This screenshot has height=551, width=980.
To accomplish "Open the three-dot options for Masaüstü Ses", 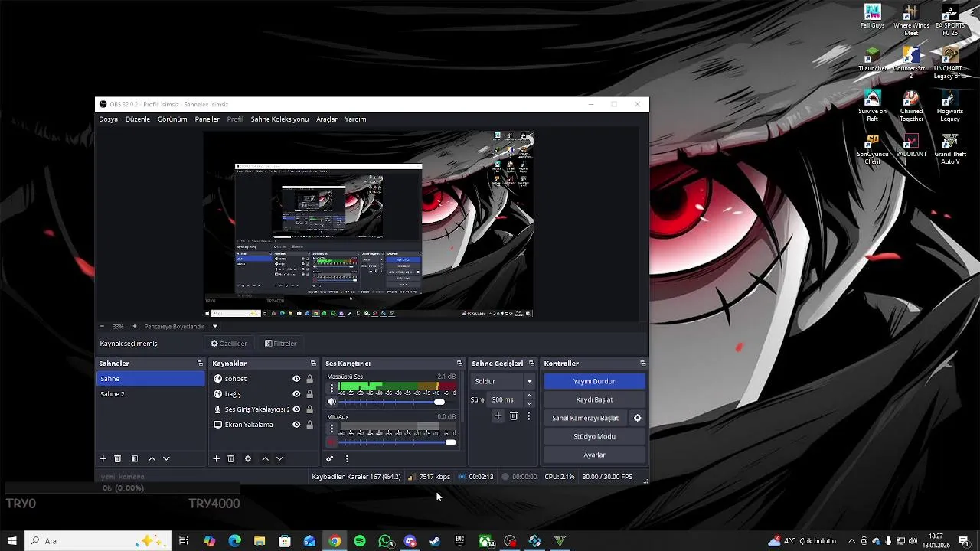I will [332, 389].
